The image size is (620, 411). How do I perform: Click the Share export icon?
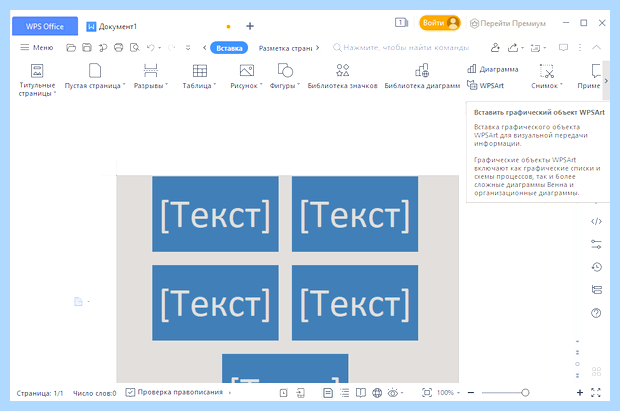(513, 48)
